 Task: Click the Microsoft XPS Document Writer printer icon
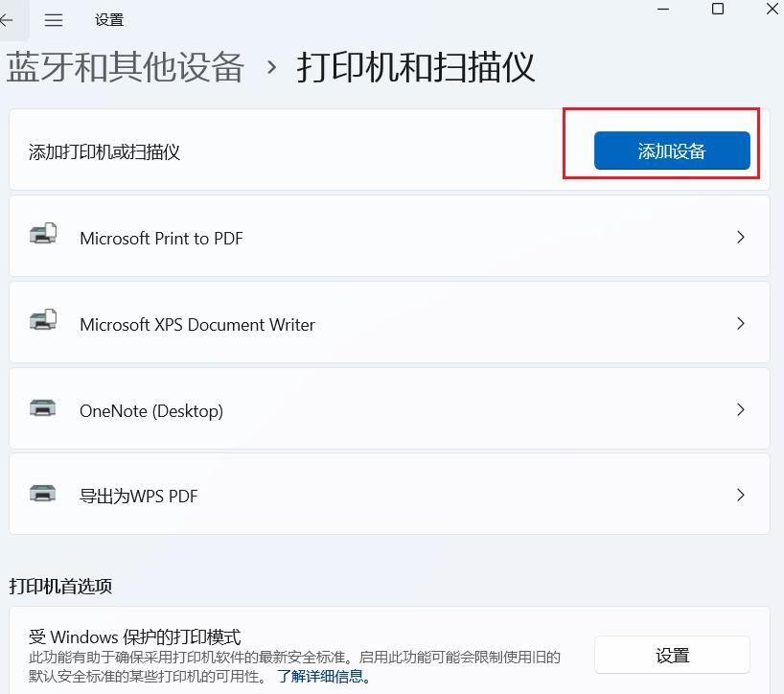point(43,321)
